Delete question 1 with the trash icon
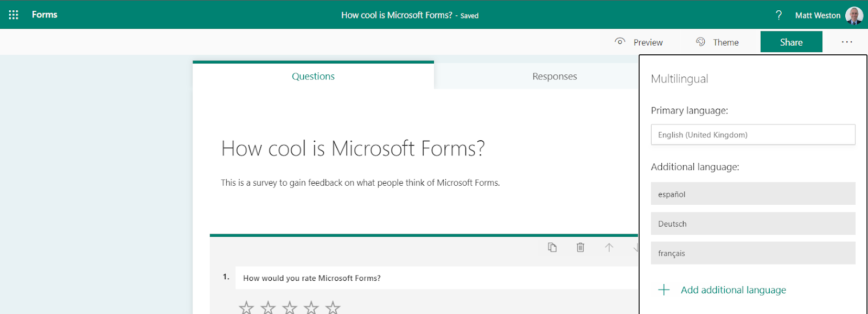The image size is (868, 314). (x=580, y=247)
